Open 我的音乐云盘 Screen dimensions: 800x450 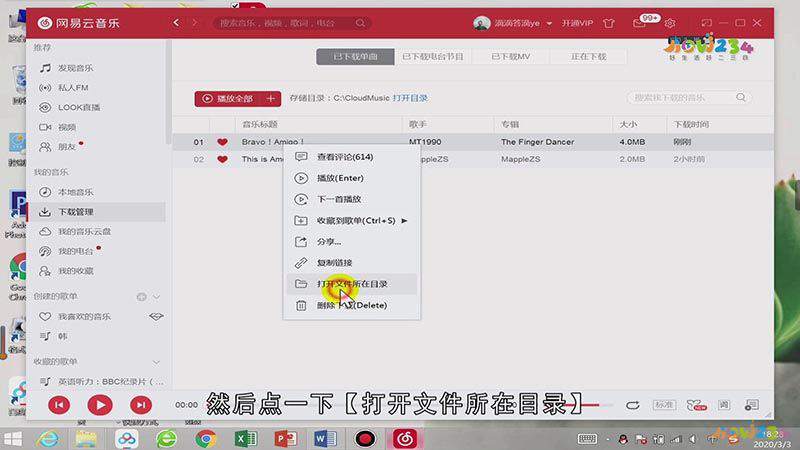click(84, 232)
